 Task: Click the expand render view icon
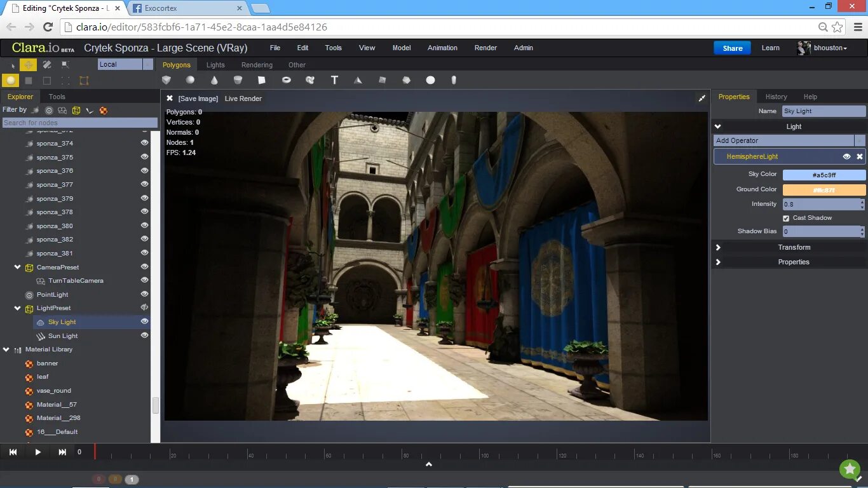point(702,98)
